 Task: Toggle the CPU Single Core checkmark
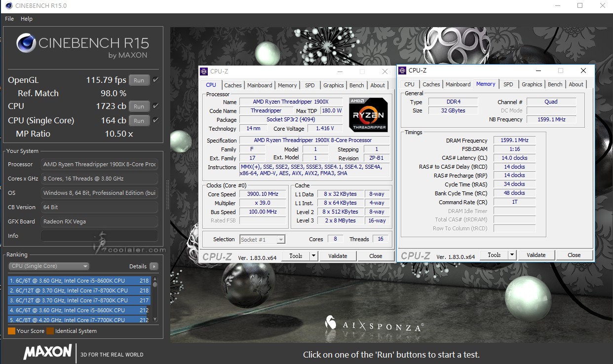pyautogui.click(x=156, y=120)
